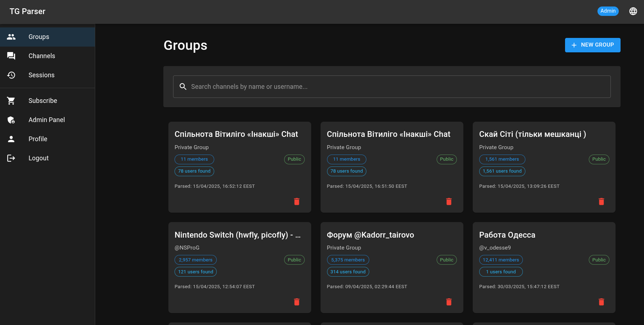Open the language globe icon

pyautogui.click(x=633, y=11)
